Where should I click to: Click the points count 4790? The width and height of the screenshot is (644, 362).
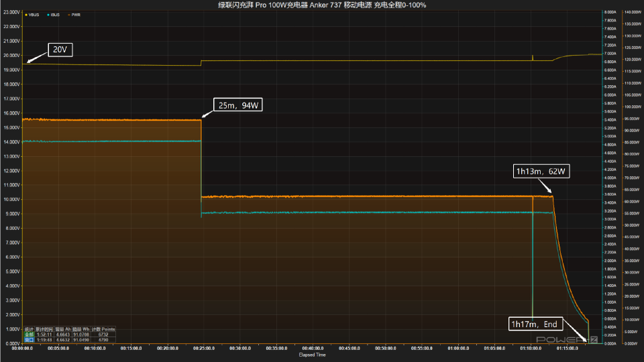click(x=103, y=340)
